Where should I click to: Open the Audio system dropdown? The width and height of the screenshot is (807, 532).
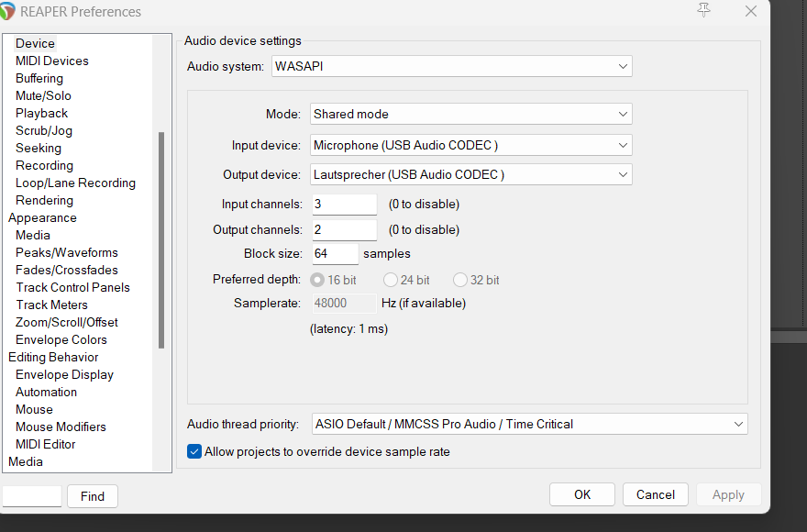point(451,66)
